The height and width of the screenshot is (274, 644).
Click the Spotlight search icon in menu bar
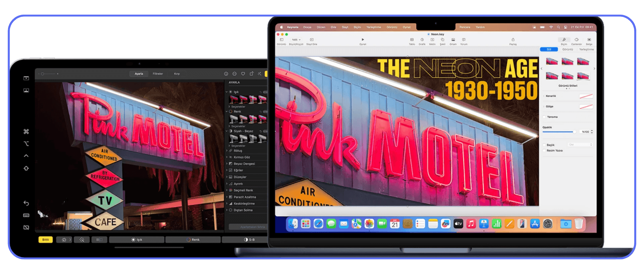click(558, 27)
